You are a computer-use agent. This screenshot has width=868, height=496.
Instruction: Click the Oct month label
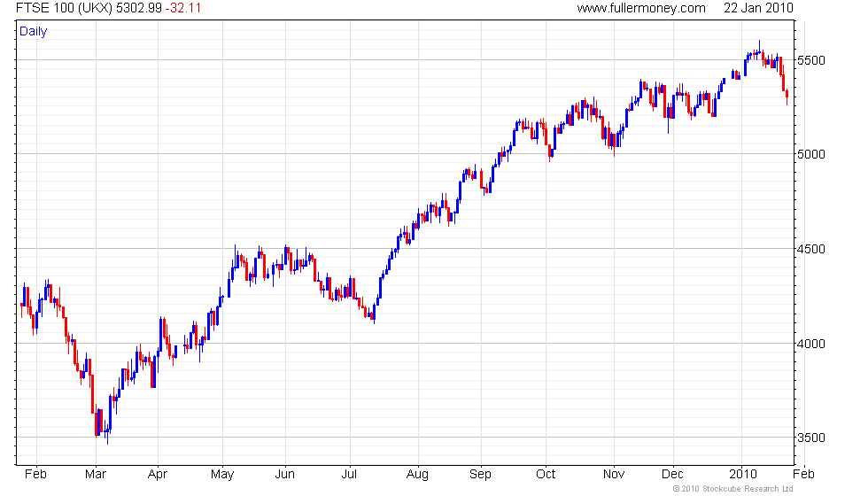pos(546,475)
